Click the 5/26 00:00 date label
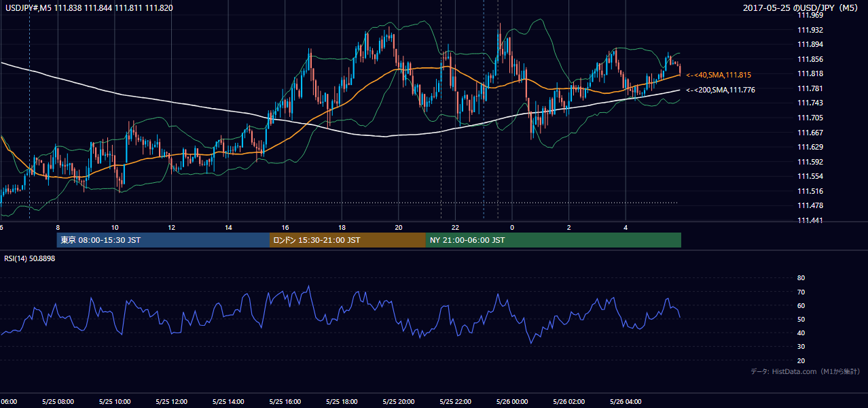 512,401
